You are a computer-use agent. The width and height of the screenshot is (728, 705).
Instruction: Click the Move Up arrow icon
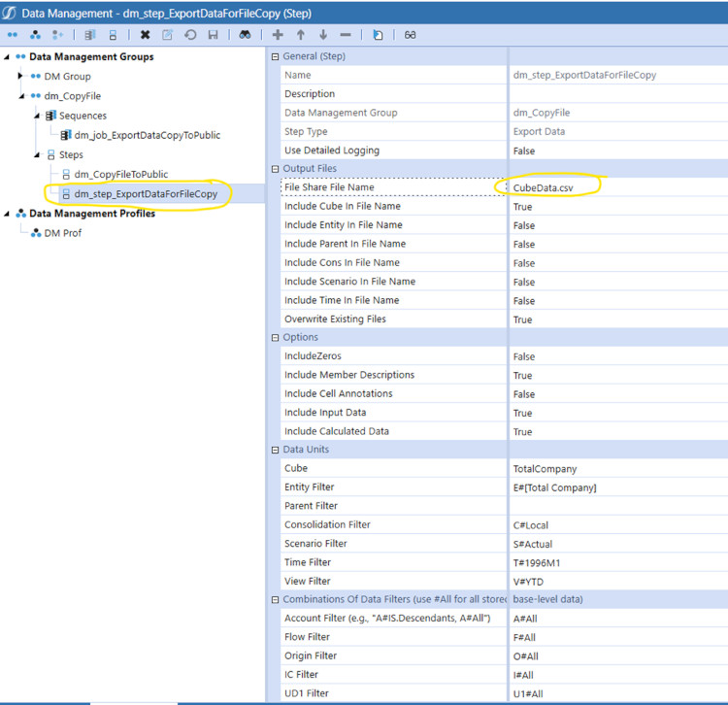point(300,35)
